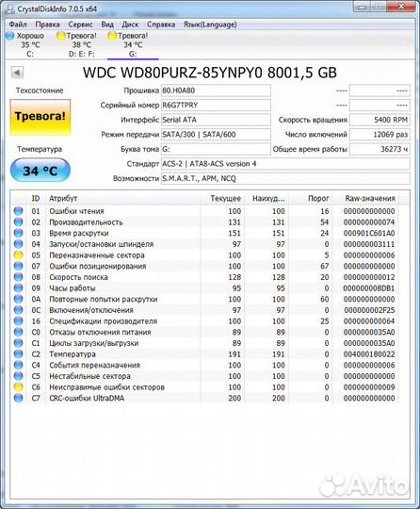Open the Правка menu

[47, 25]
